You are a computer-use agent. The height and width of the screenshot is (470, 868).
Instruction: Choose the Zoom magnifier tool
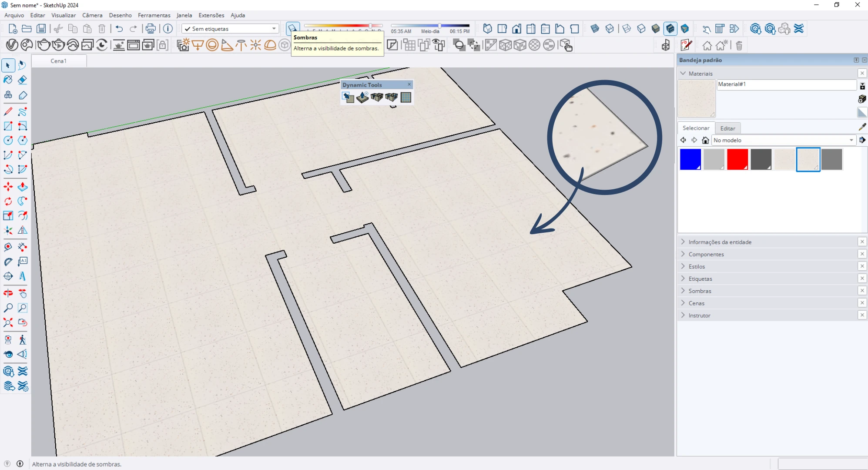(8, 308)
